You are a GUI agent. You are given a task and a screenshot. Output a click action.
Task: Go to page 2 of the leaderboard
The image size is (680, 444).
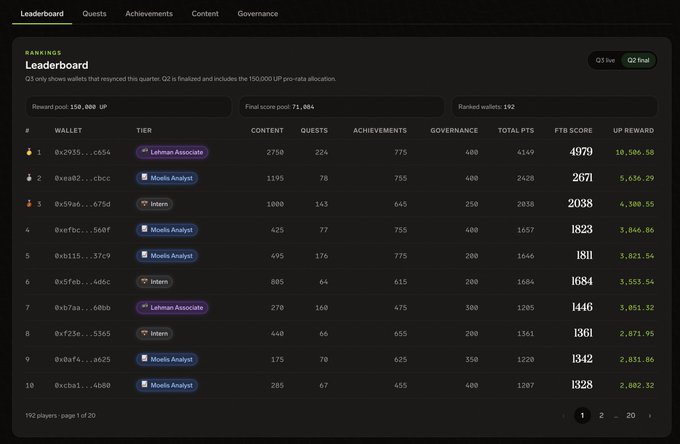tap(601, 415)
